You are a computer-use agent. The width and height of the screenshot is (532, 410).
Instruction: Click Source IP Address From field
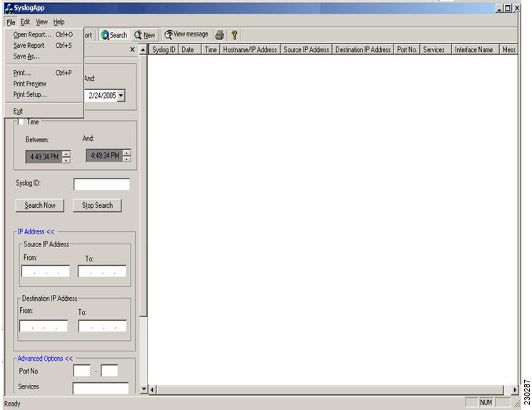pos(46,271)
